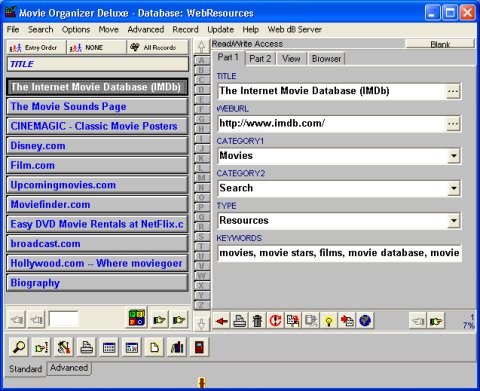Open the Move menu
The image size is (480, 391).
click(109, 29)
